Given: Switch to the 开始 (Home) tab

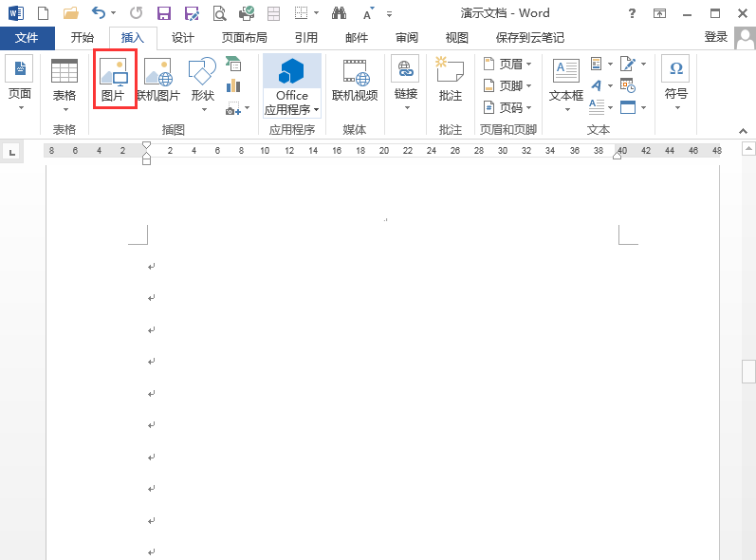Looking at the screenshot, I should pos(82,38).
